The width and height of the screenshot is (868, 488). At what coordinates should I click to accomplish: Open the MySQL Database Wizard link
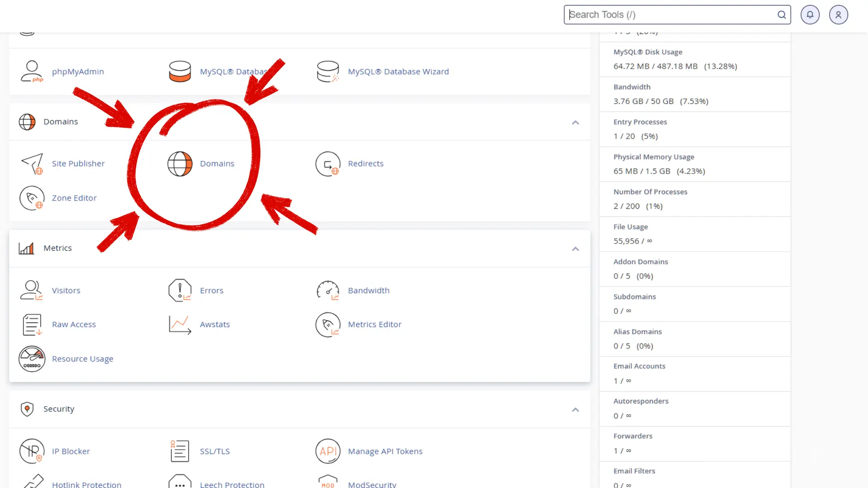(398, 71)
